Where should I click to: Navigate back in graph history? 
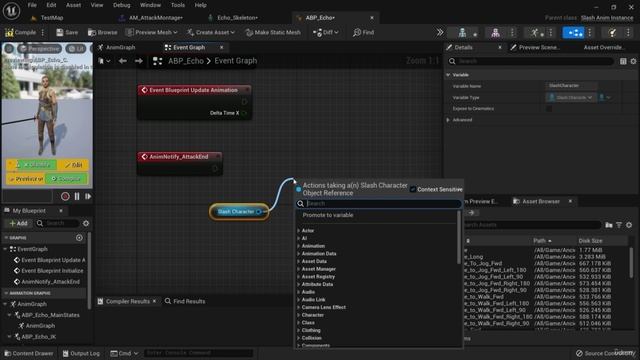click(122, 61)
